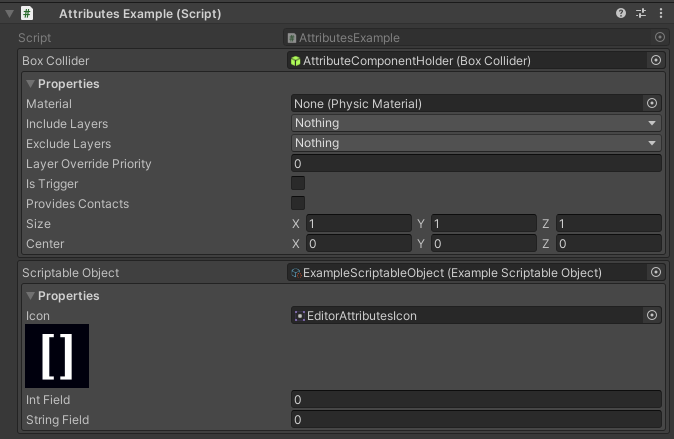The image size is (674, 439).
Task: Open the component presets sliders icon
Action: point(641,13)
